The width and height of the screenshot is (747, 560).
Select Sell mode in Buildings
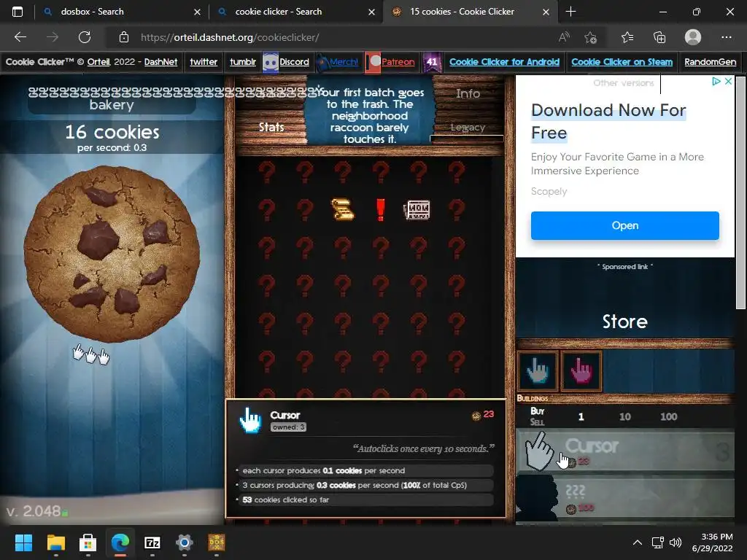[537, 422]
